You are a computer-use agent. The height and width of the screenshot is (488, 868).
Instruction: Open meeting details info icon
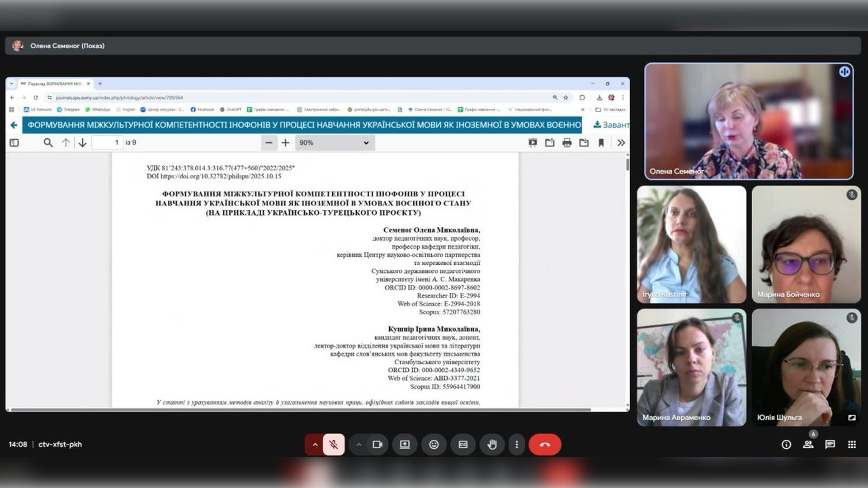point(786,445)
